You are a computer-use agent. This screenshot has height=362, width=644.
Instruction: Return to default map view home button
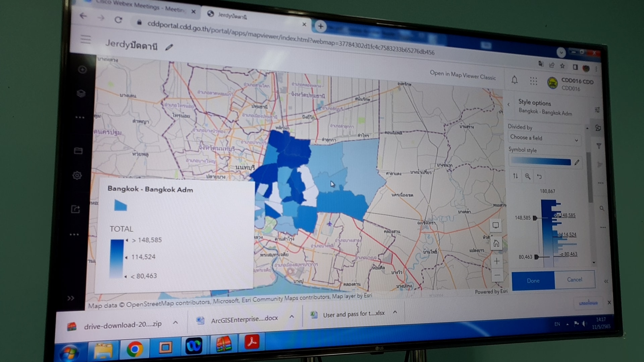point(496,244)
